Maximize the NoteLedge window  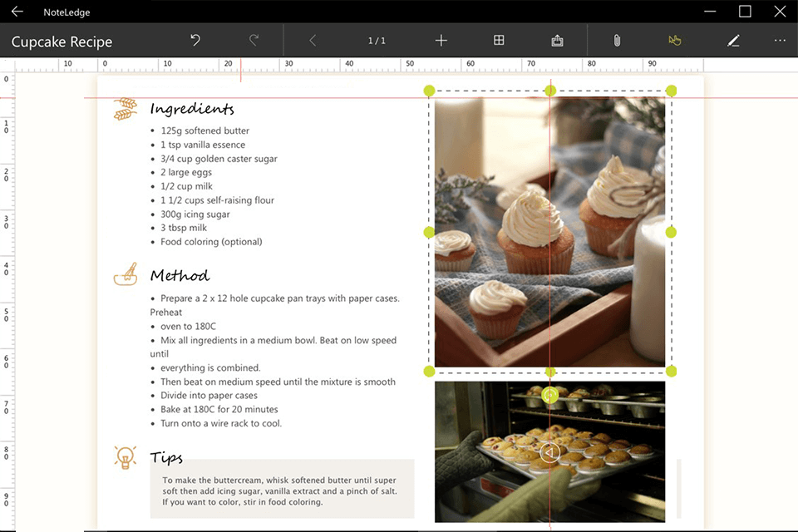(745, 11)
